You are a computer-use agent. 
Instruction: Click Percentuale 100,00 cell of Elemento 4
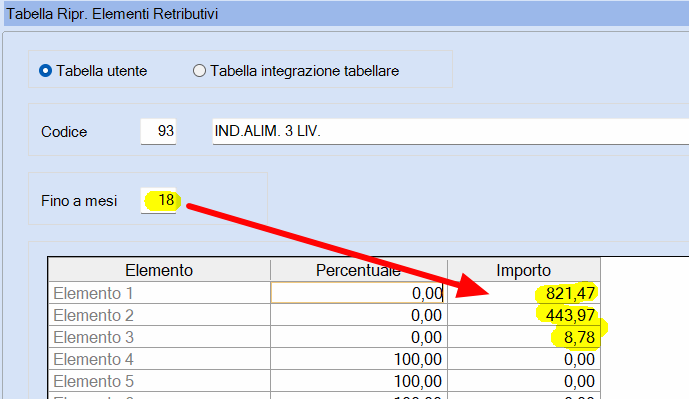coord(359,359)
